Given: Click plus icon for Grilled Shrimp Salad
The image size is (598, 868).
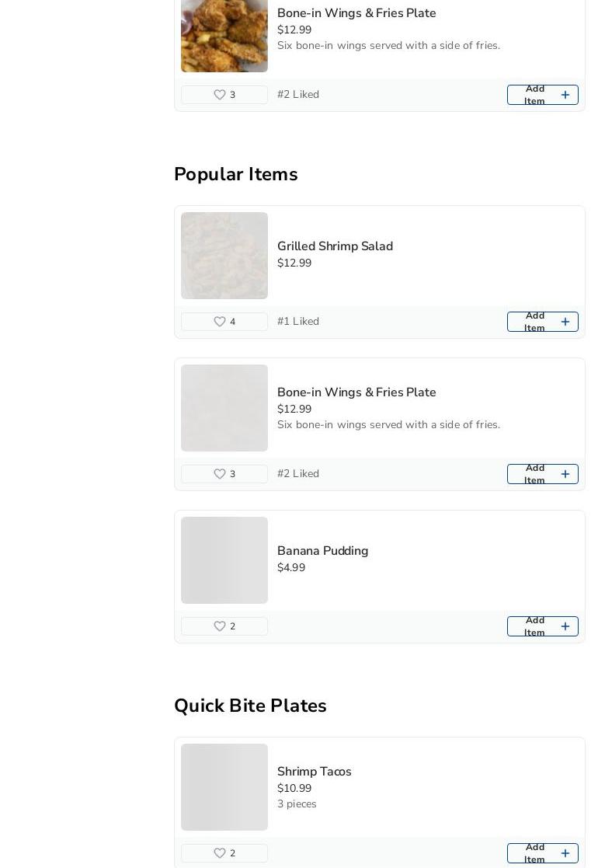Looking at the screenshot, I should click(x=565, y=322).
